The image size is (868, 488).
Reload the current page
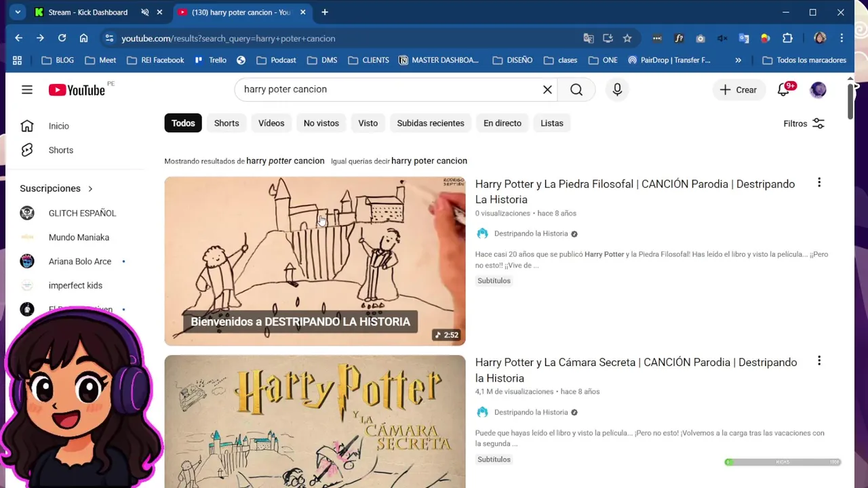click(x=62, y=38)
